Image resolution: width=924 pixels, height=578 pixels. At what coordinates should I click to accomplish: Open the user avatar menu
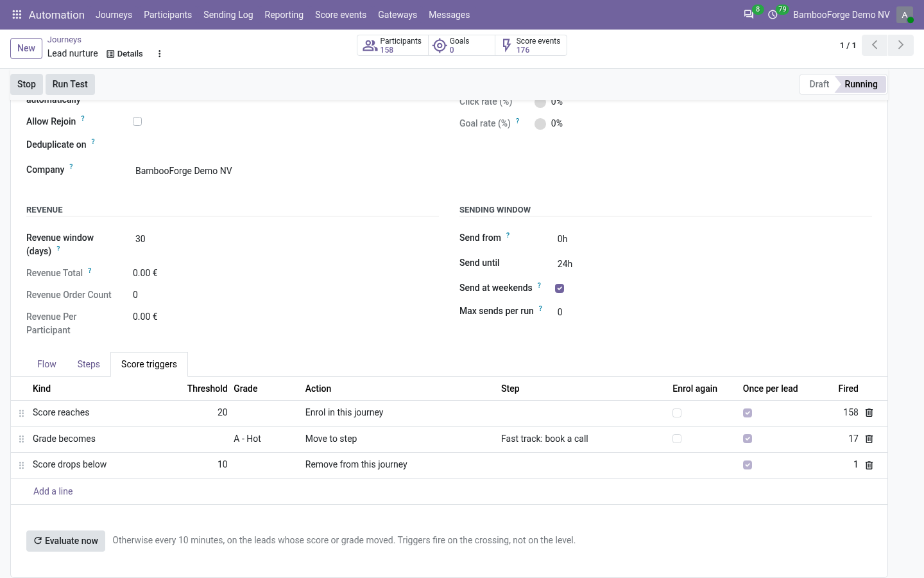905,15
